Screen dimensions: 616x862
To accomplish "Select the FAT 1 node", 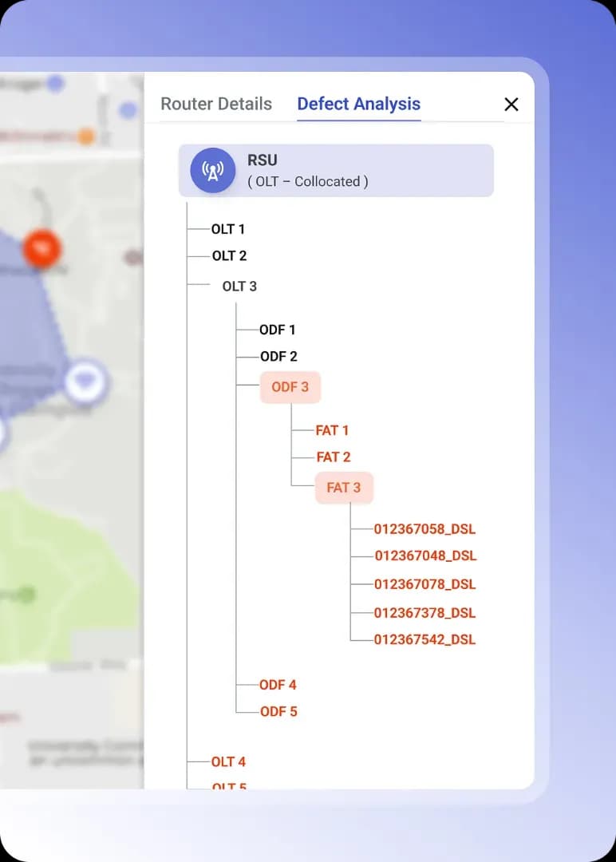I will click(332, 430).
